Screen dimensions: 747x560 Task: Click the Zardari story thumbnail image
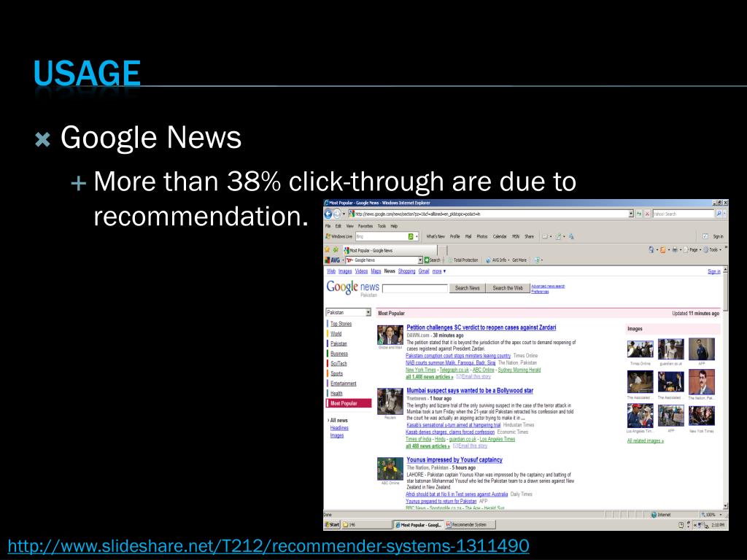tap(390, 335)
